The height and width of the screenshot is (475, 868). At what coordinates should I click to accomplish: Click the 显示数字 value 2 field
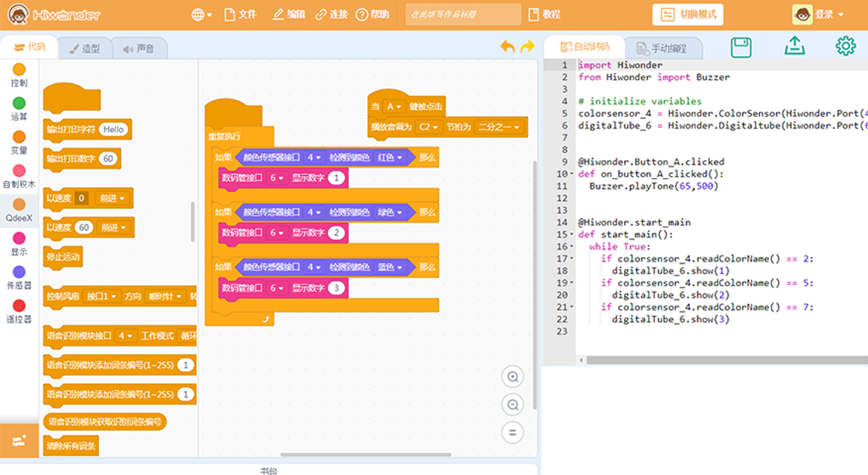336,233
